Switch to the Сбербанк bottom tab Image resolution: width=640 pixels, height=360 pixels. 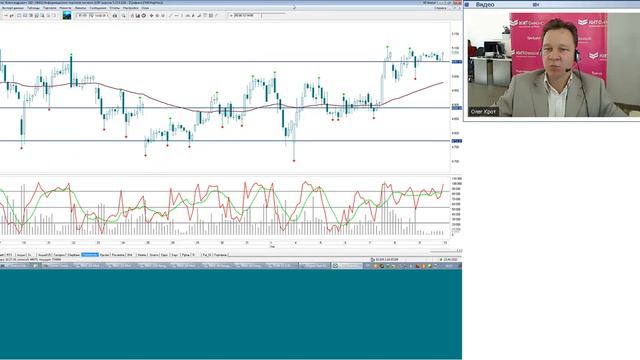pyautogui.click(x=73, y=255)
